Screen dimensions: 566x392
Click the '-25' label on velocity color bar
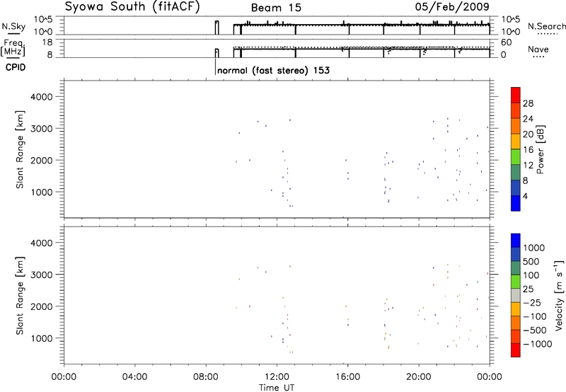[x=532, y=303]
